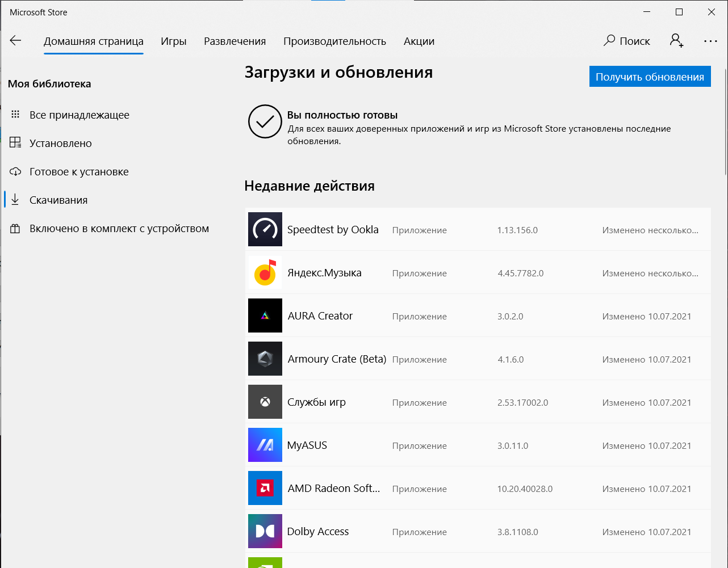Open the Поиск search field label
728x568 pixels.
pyautogui.click(x=635, y=41)
